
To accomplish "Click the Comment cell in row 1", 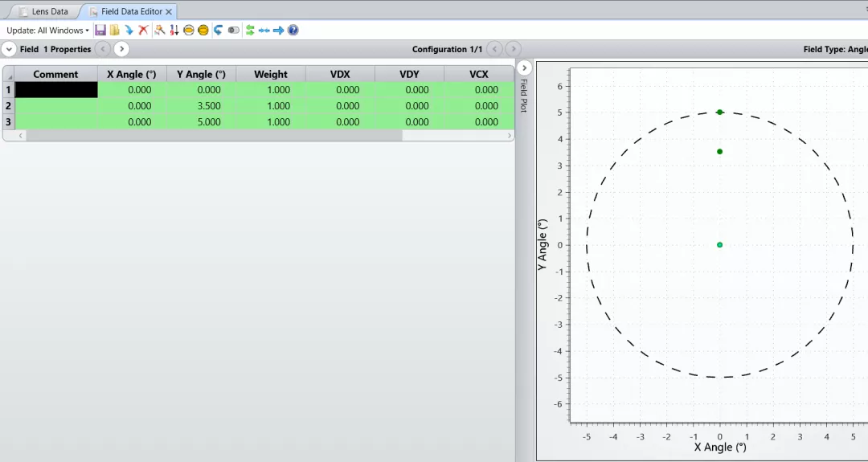I will tap(56, 90).
